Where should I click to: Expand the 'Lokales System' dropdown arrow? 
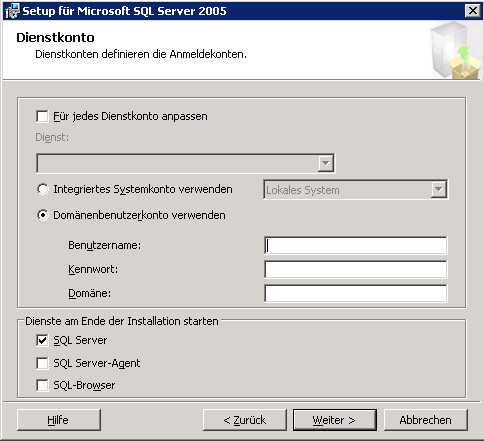point(439,190)
